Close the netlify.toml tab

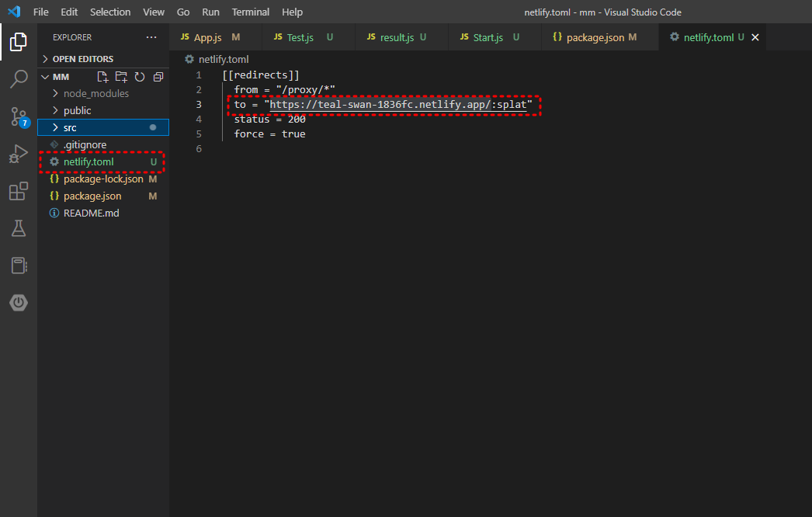pyautogui.click(x=755, y=37)
